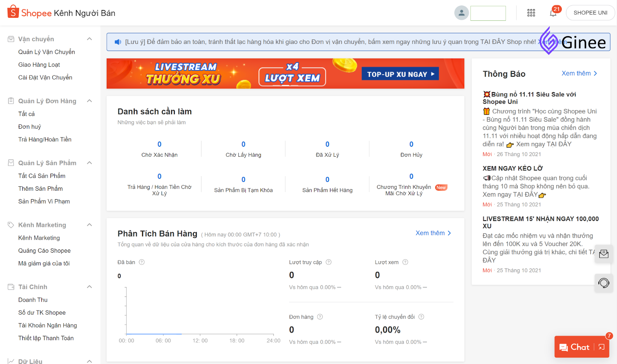Viewport: 617px width, 364px height.
Task: Open Kênh Marketing submenu item
Action: tap(39, 238)
